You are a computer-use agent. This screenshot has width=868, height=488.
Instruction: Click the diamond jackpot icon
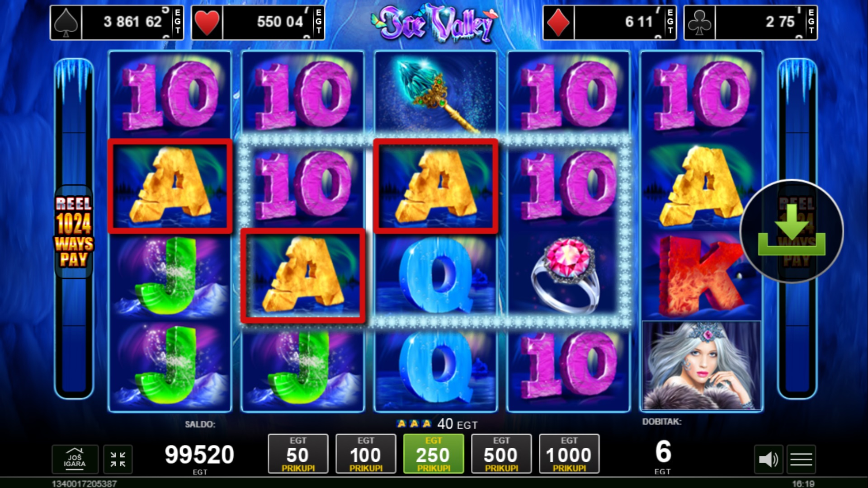pyautogui.click(x=558, y=23)
